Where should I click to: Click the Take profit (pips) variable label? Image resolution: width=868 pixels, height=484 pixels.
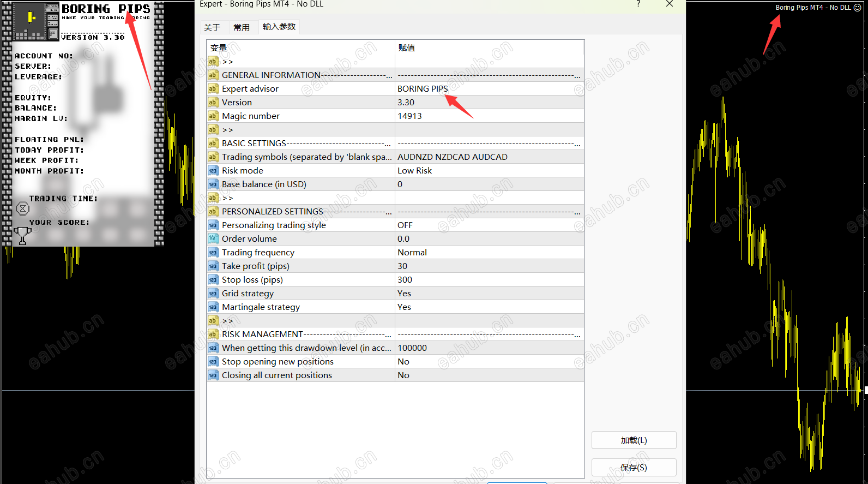[256, 266]
